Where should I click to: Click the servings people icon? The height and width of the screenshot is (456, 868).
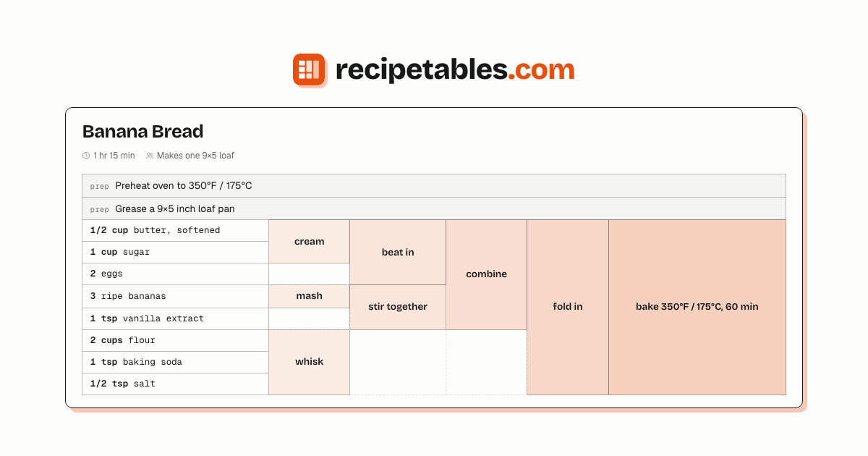[x=150, y=156]
